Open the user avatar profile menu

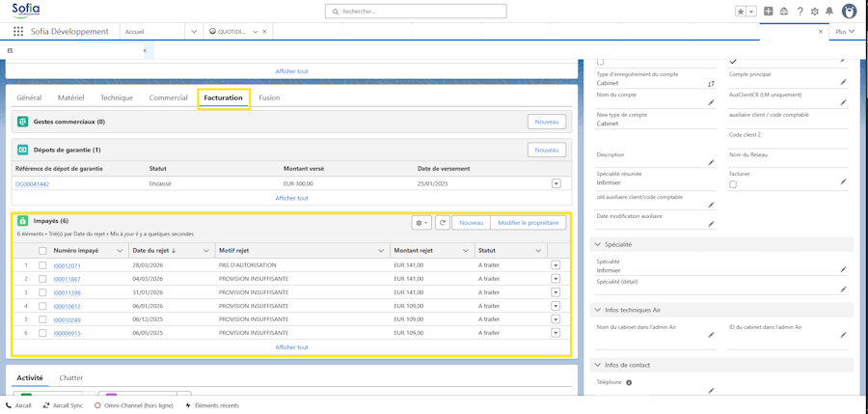pyautogui.click(x=849, y=11)
